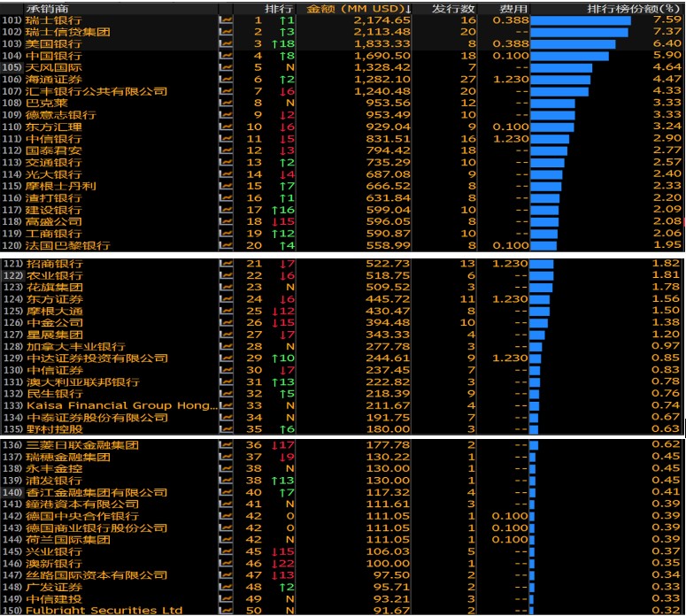Click the 发行数 column header

tap(453, 9)
